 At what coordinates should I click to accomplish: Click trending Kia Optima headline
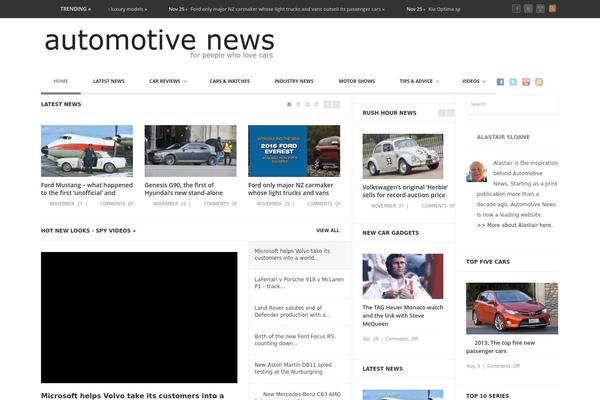[x=444, y=9]
